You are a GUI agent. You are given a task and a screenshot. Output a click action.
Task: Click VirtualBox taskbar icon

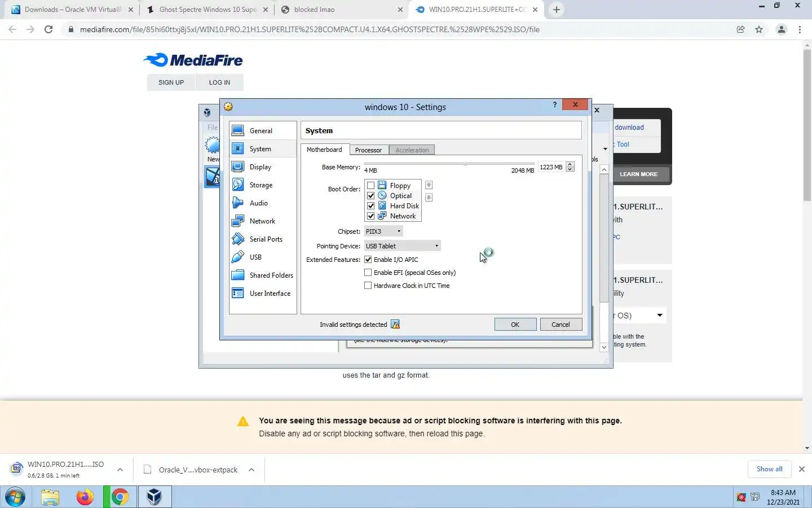click(154, 497)
